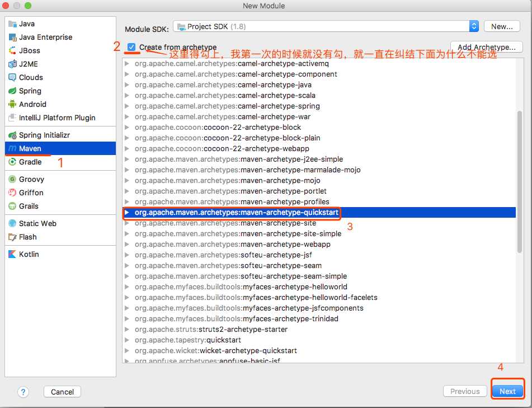Select cocoon-22-archetype-webapp row
The image size is (532, 408).
coord(319,149)
